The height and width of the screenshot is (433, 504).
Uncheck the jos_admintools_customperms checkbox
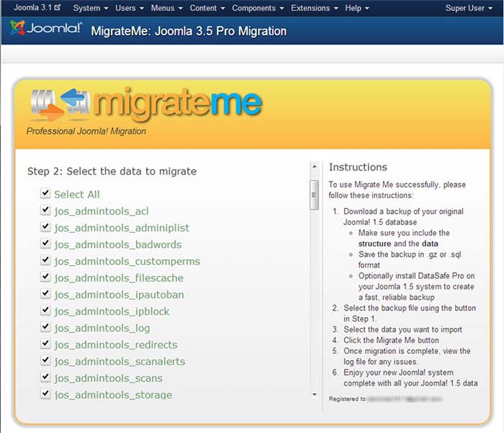(x=45, y=260)
